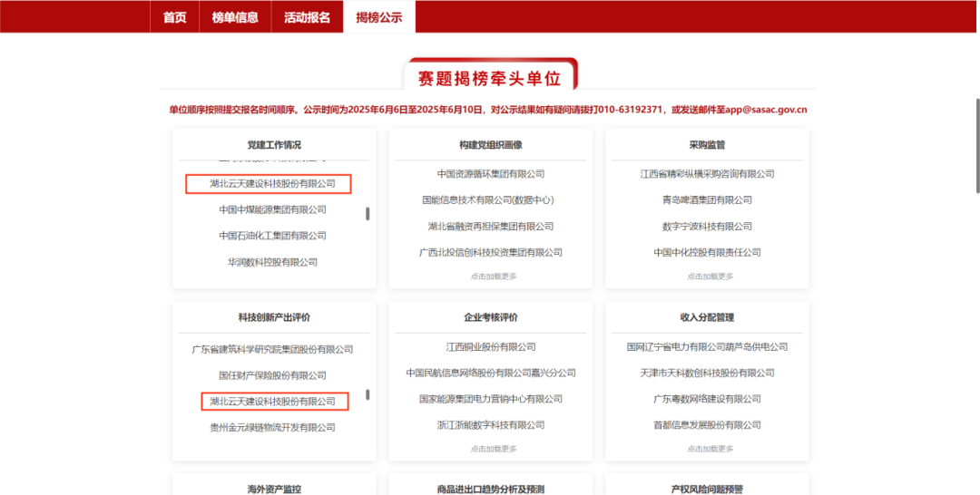Image resolution: width=980 pixels, height=495 pixels.
Task: Click the 企业考核评价 card heading
Action: (491, 317)
